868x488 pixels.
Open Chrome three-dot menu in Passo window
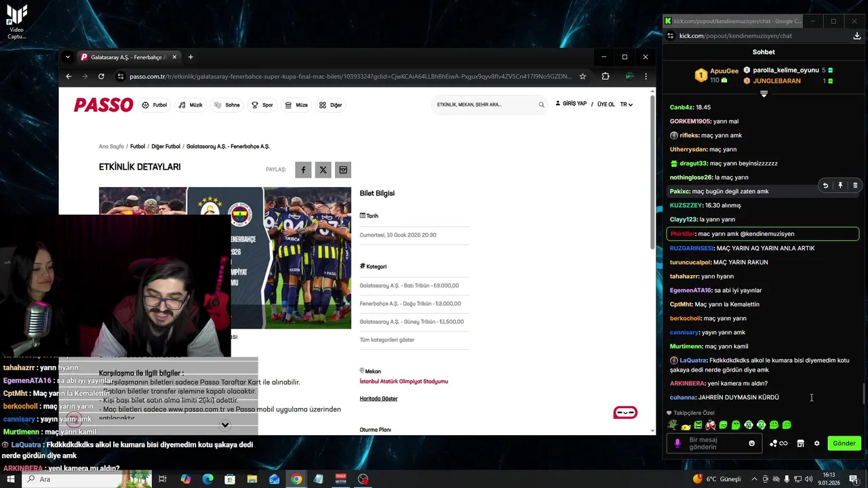pos(646,77)
